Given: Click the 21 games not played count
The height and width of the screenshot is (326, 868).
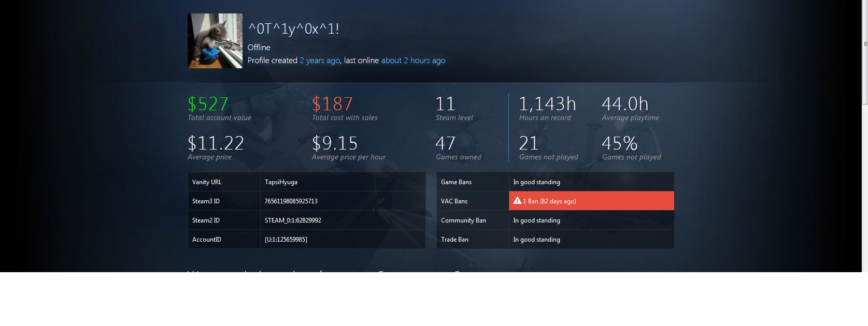Looking at the screenshot, I should [529, 143].
